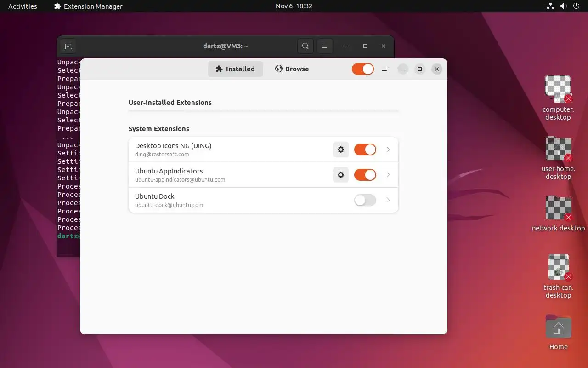Click the terminal search icon
Image resolution: width=588 pixels, height=368 pixels.
(x=305, y=46)
